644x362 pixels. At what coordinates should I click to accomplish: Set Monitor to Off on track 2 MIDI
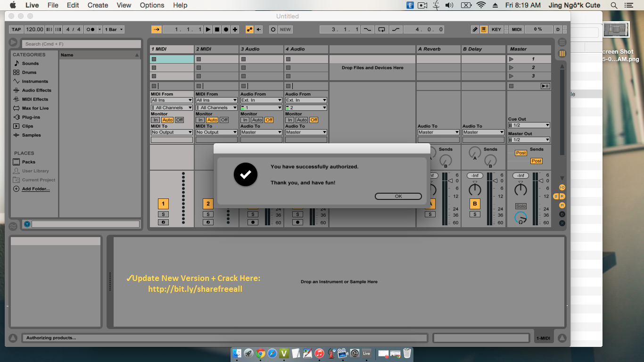[224, 120]
